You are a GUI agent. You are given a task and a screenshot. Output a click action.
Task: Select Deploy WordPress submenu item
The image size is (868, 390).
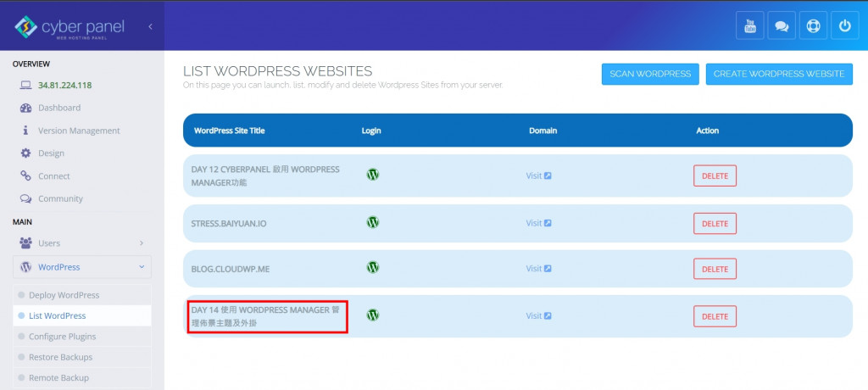(82, 295)
